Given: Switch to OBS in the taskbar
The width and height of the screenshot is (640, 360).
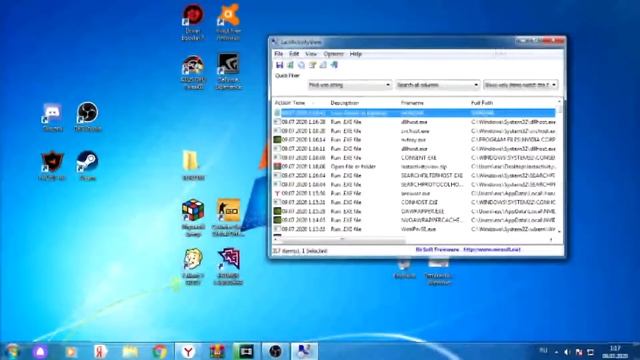Looking at the screenshot, I should [275, 351].
